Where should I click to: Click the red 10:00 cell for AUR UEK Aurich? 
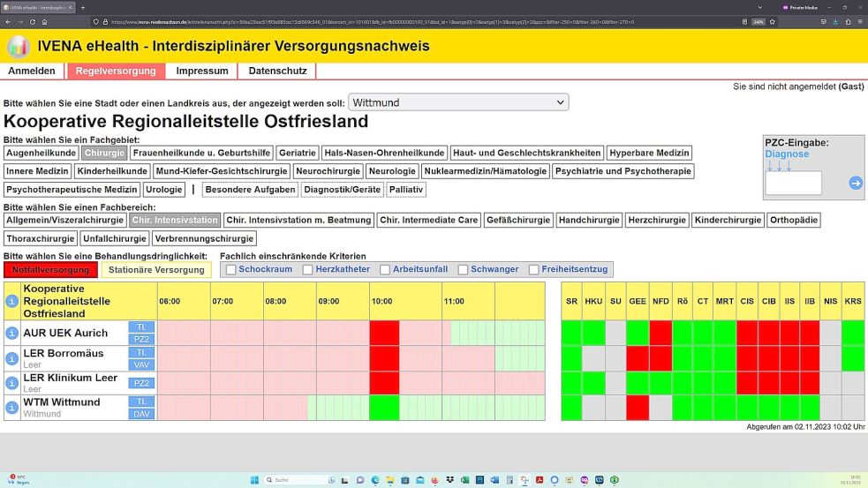384,333
